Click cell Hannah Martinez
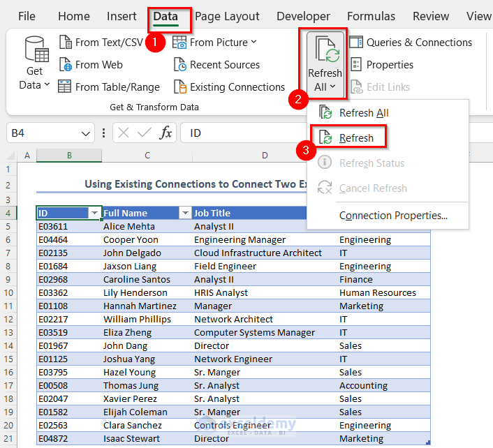493x448 pixels. coord(147,306)
